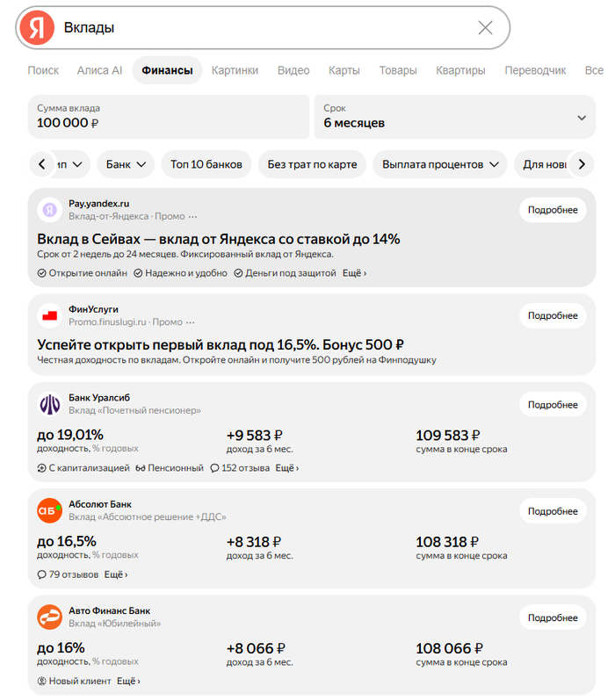Go to the Видео tab
Viewport: 615px width, 700px height.
pos(293,70)
